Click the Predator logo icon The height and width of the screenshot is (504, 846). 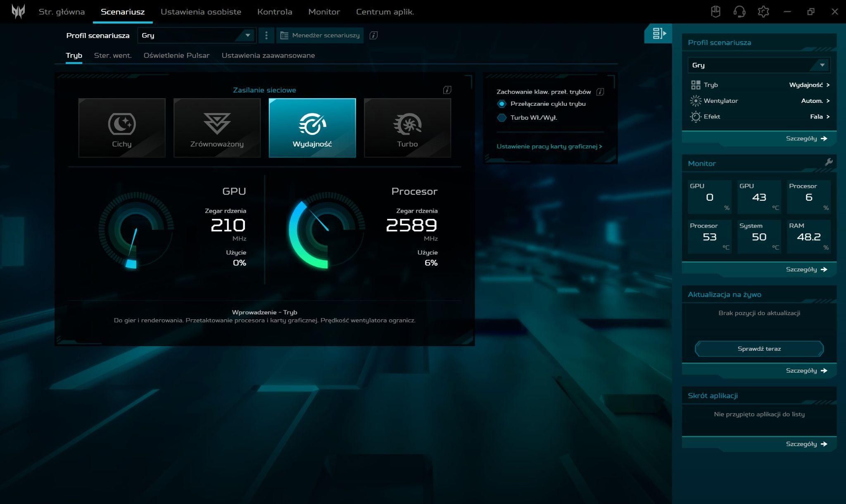[18, 12]
